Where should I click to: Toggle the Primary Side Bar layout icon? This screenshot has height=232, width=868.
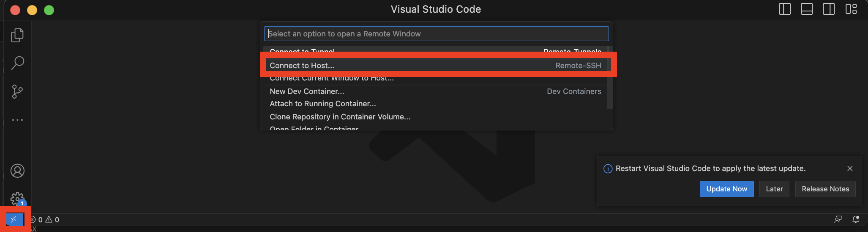[x=785, y=9]
